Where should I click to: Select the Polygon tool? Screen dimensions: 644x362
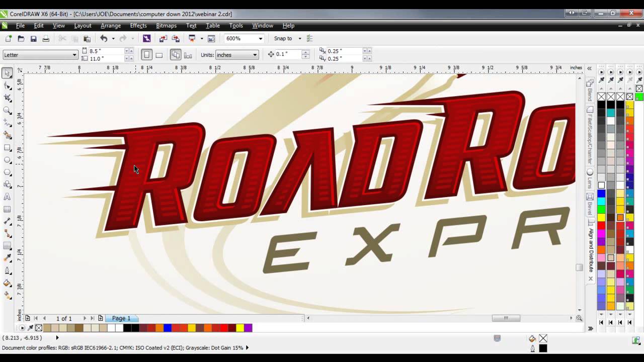(x=7, y=172)
